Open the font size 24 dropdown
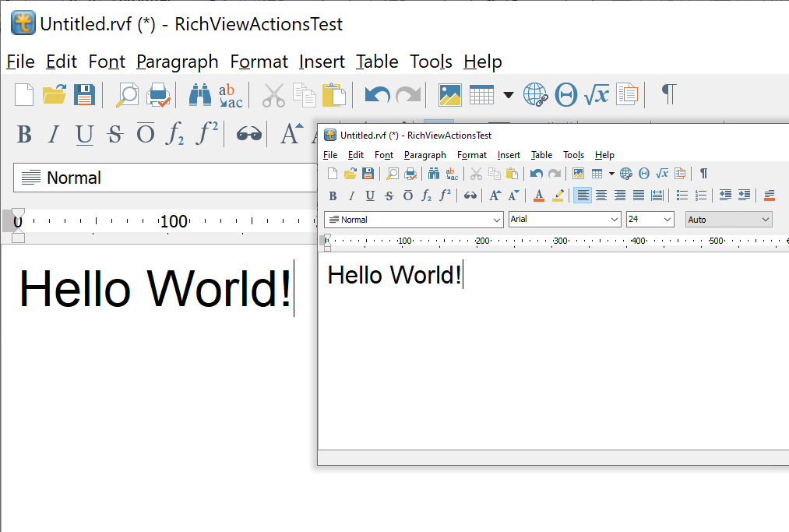This screenshot has height=532, width=789. point(667,220)
